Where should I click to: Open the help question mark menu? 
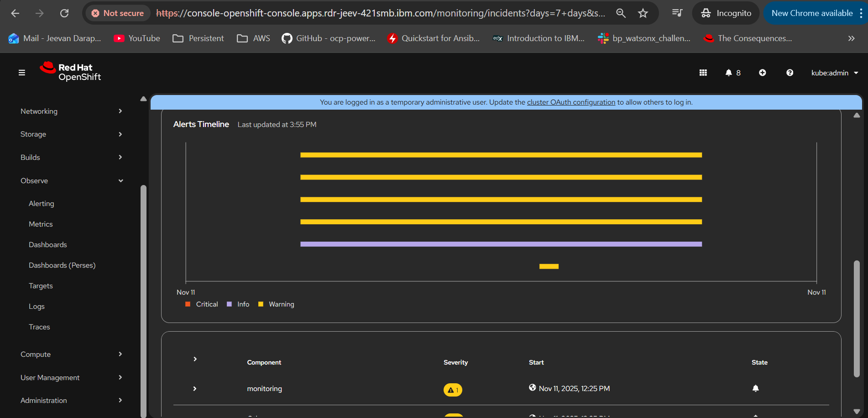(790, 73)
